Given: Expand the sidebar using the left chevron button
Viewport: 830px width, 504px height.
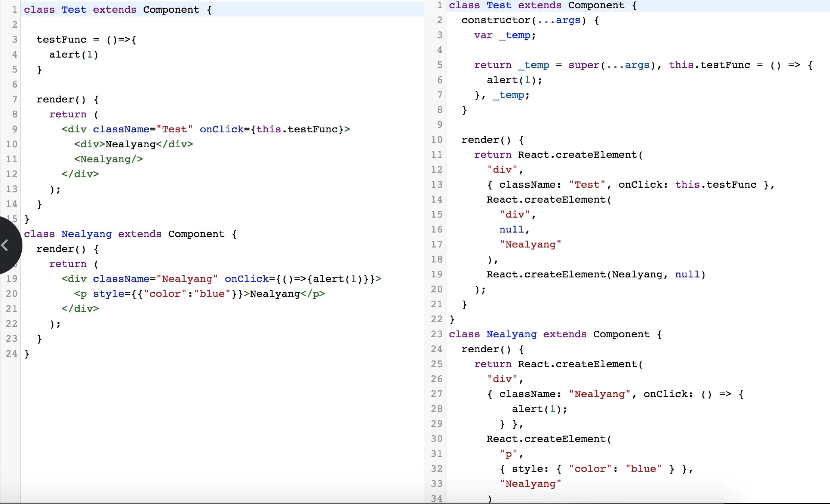Looking at the screenshot, I should coord(5,245).
